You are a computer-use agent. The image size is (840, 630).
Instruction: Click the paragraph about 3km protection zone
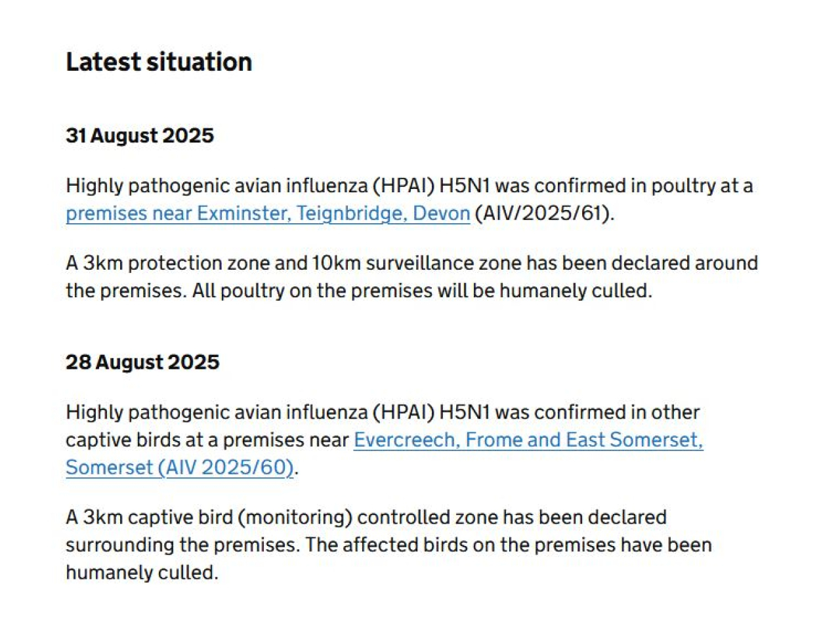pyautogui.click(x=411, y=276)
